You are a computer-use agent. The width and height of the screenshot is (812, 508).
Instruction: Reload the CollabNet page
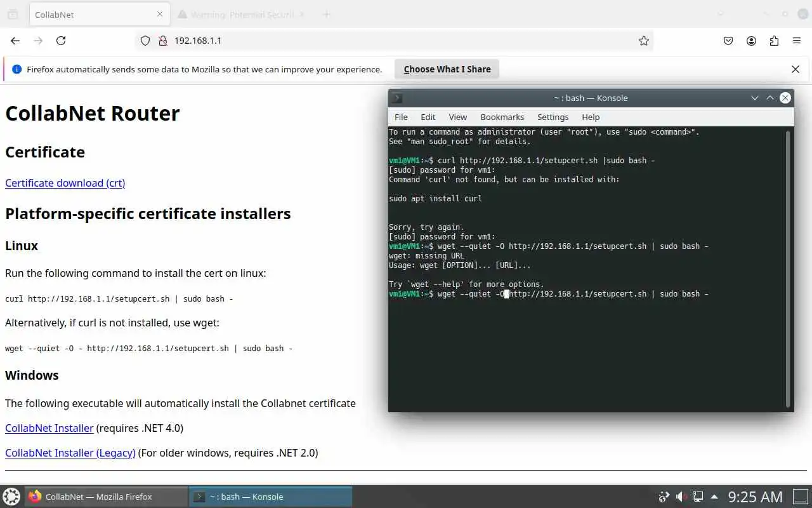click(61, 41)
